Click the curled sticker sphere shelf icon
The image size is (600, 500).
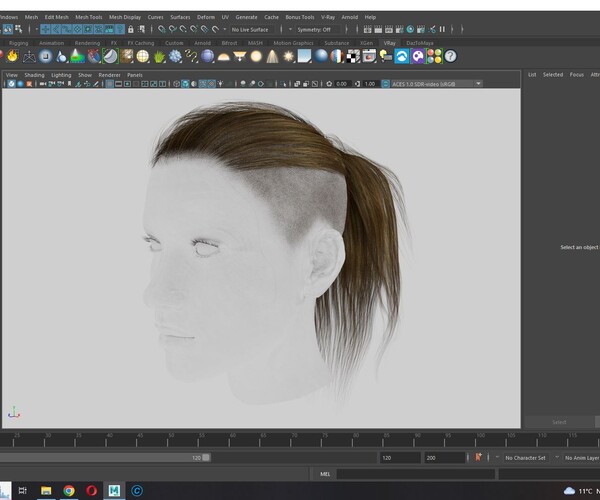110,56
